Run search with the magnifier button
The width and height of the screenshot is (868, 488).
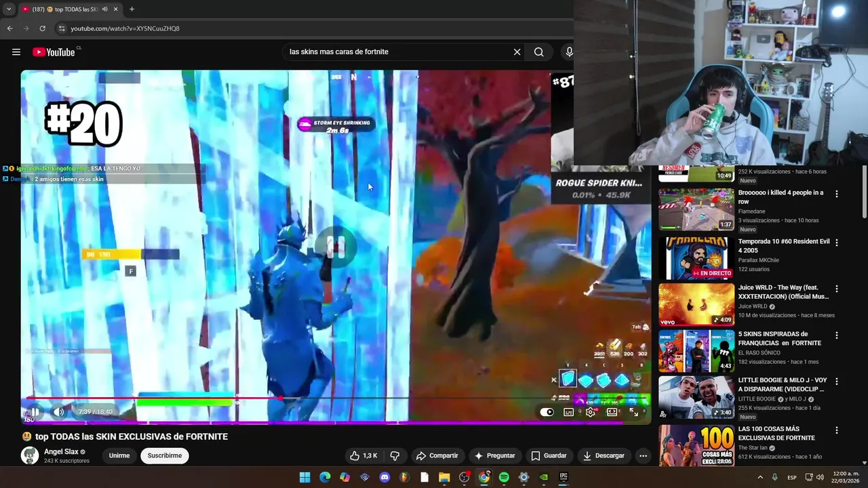coord(538,52)
